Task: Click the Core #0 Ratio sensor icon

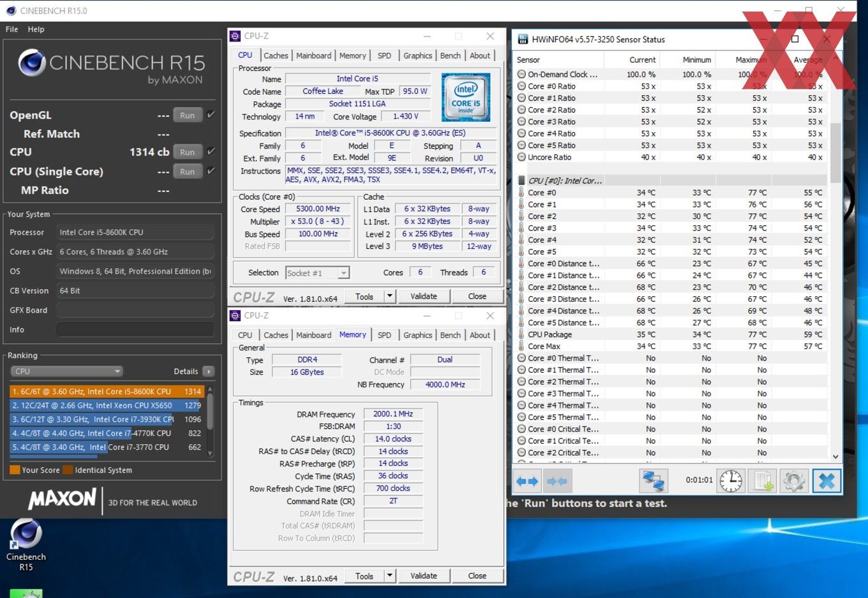Action: click(x=521, y=86)
